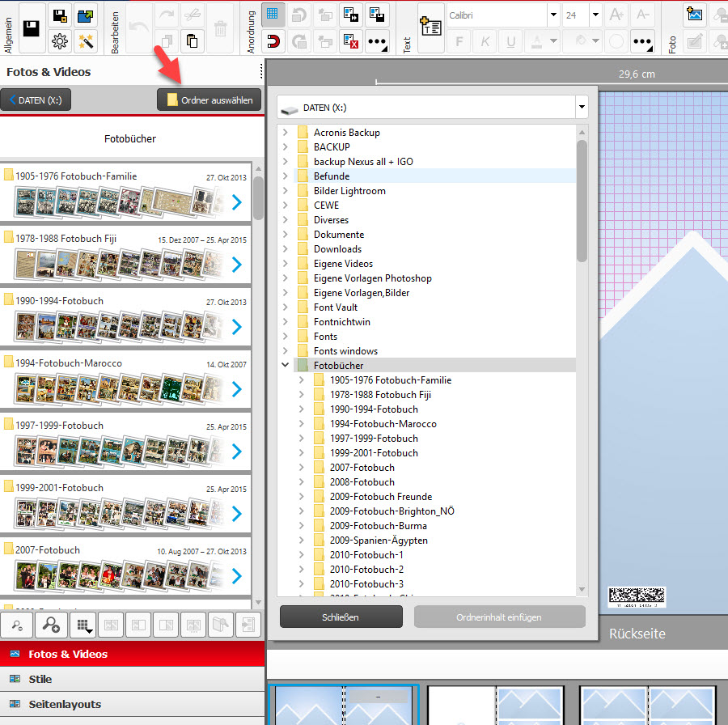Screen dimensions: 728x725
Task: Collapse the Fotobücher folder in tree
Action: click(x=285, y=366)
